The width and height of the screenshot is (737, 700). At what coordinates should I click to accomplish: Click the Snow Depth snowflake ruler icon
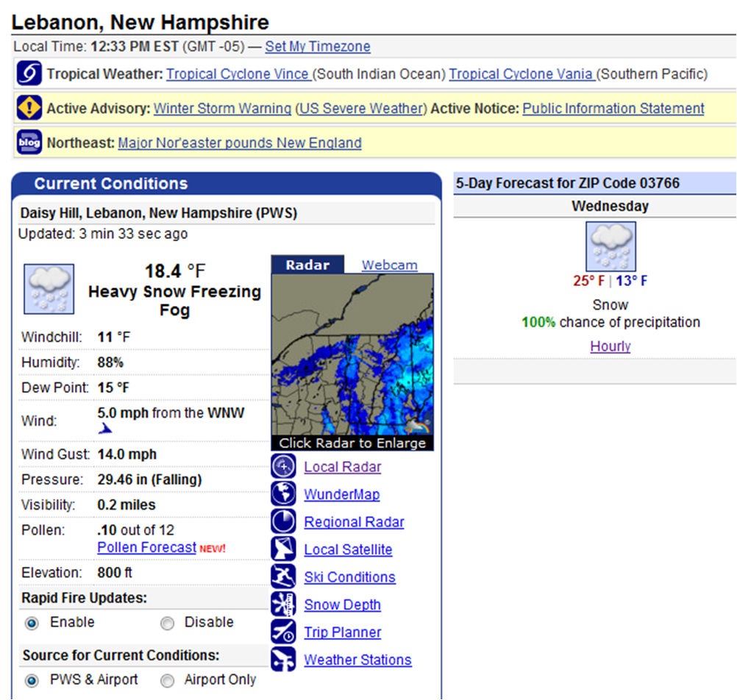[283, 604]
